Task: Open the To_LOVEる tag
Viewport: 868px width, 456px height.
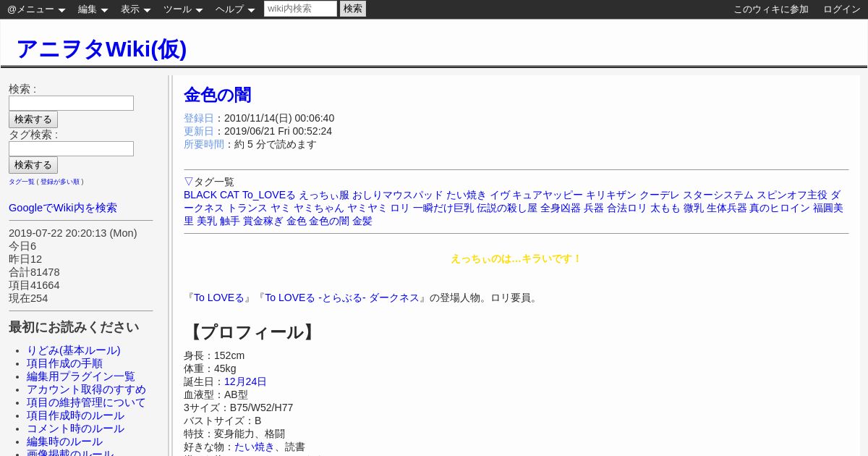Action: pos(269,195)
